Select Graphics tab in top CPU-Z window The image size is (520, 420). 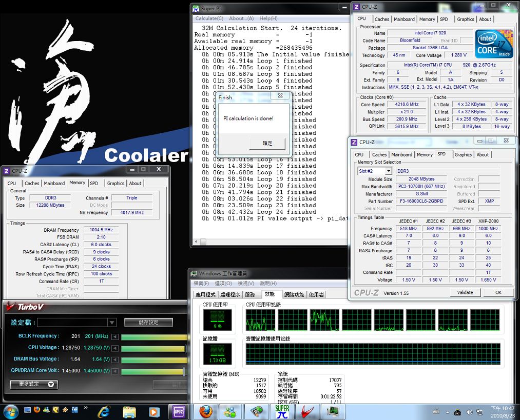point(465,19)
